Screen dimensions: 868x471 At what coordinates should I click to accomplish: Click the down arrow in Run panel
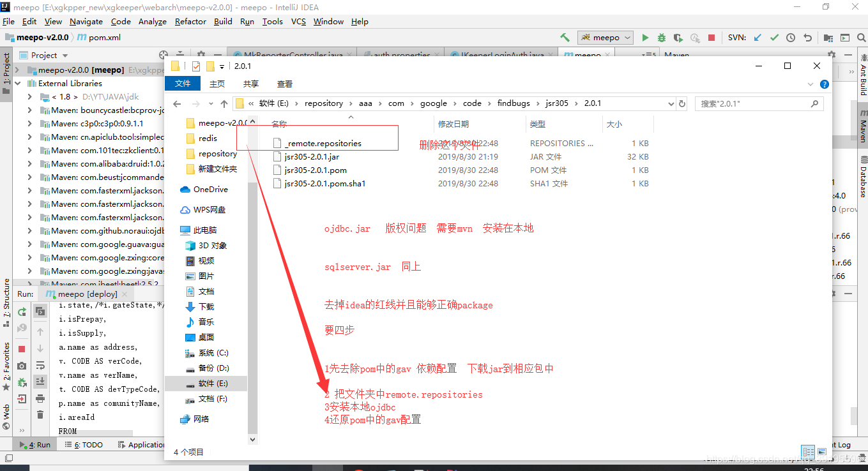[40, 348]
